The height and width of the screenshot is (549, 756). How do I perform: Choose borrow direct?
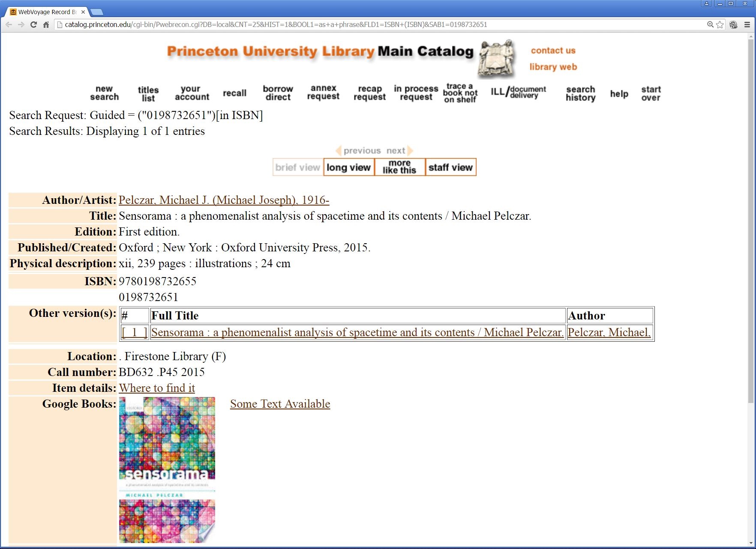pyautogui.click(x=278, y=93)
